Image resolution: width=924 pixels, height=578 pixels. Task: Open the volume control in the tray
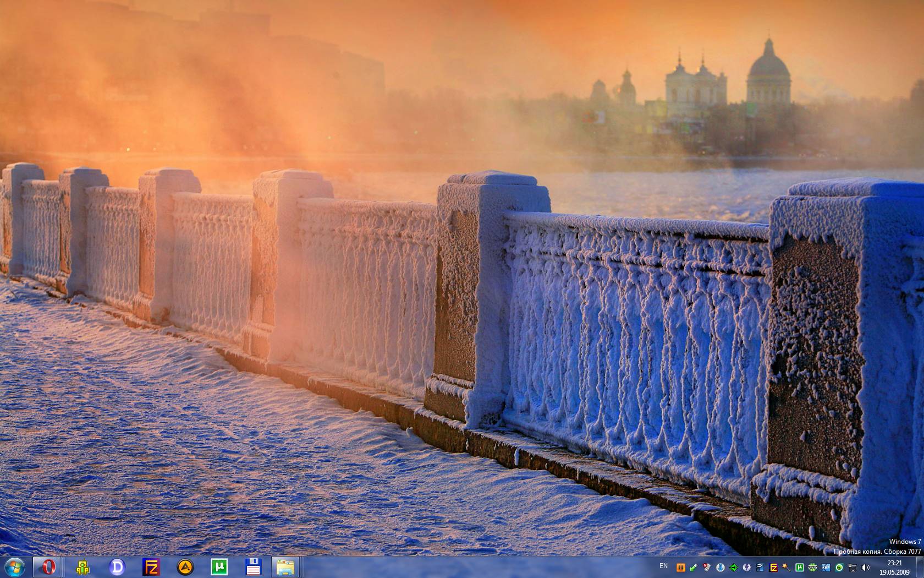[x=865, y=567]
